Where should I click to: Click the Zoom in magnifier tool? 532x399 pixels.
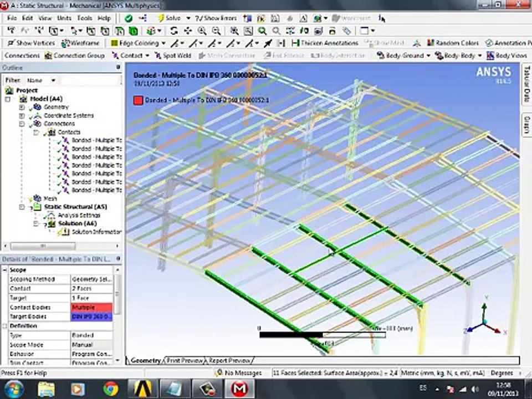tap(202, 31)
